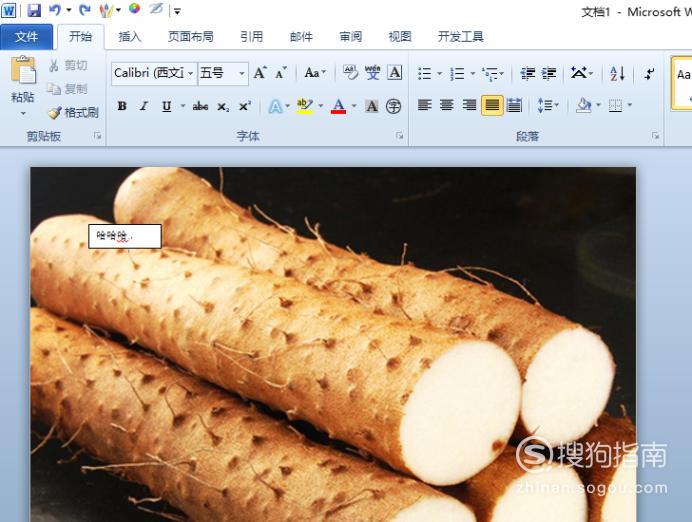Open the 段落 dialog launcher
This screenshot has height=522, width=692.
(655, 136)
